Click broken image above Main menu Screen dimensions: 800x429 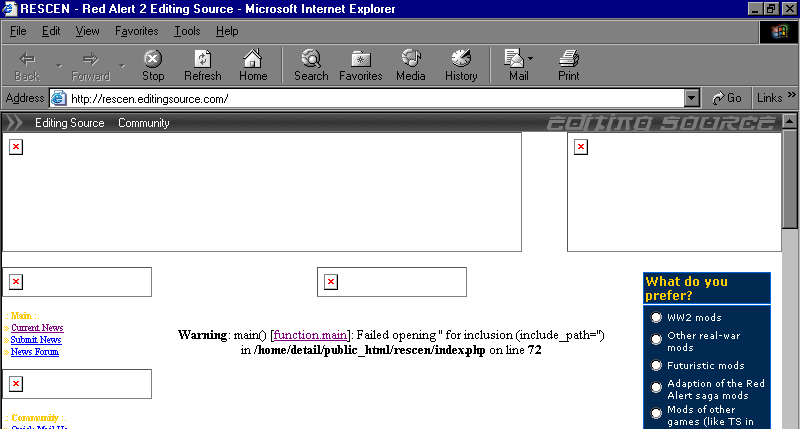tap(16, 282)
